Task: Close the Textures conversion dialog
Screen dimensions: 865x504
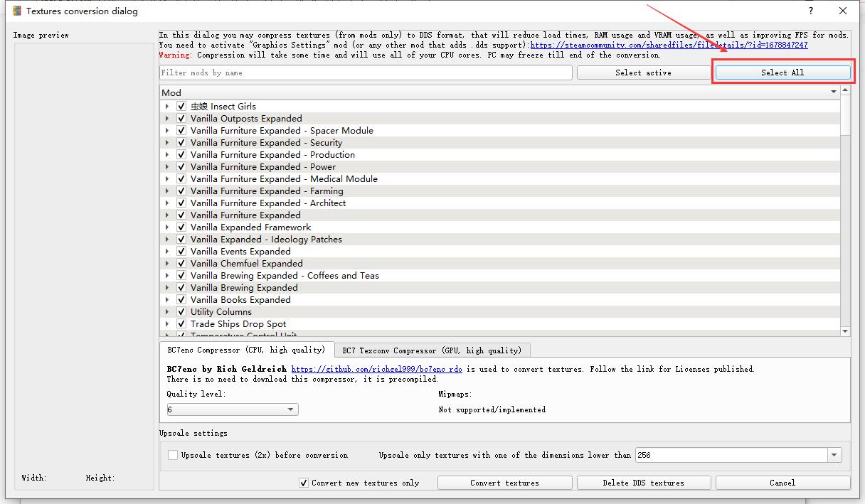Action: click(844, 11)
